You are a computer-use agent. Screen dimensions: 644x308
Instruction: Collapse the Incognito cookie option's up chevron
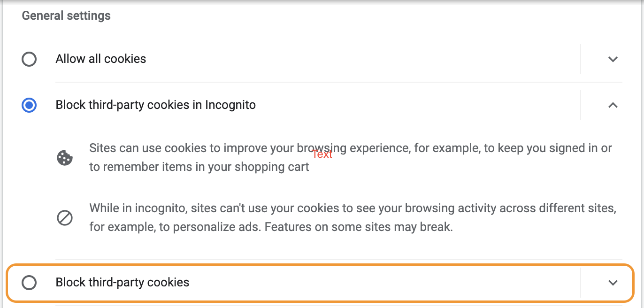click(613, 105)
